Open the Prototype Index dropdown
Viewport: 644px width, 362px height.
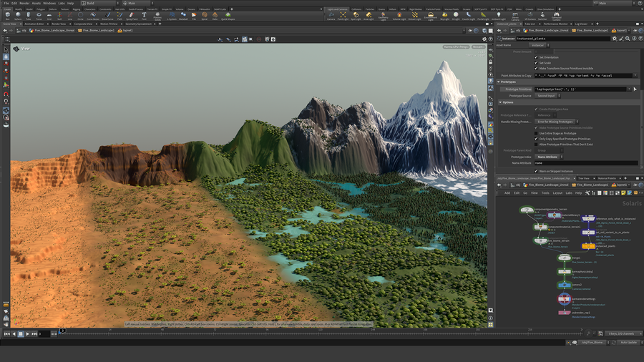coord(549,157)
